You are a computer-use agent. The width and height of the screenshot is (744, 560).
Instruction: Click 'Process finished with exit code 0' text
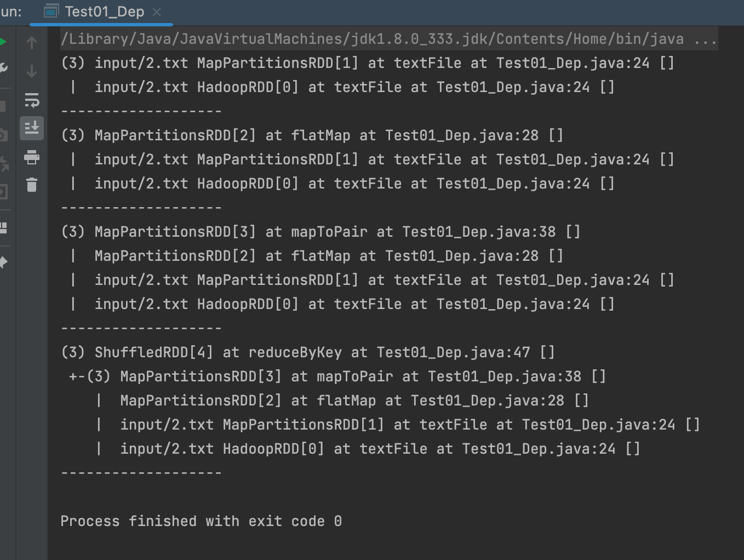201,521
